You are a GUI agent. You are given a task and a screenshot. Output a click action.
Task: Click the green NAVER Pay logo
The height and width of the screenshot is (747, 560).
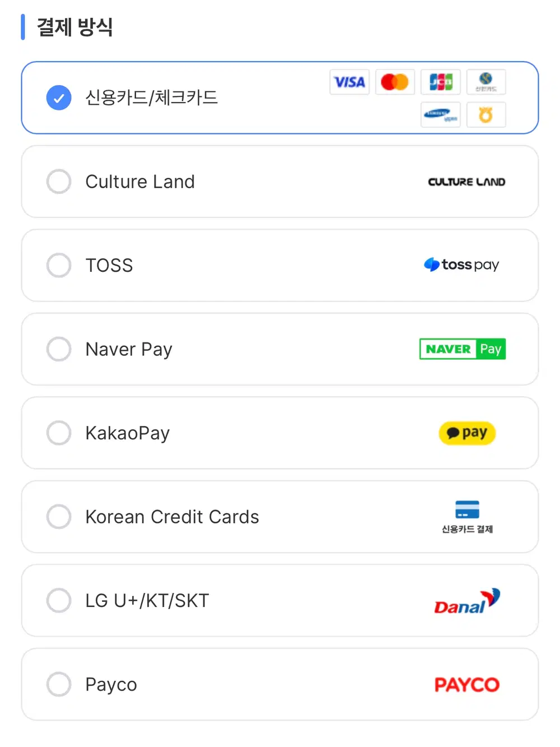pos(463,349)
